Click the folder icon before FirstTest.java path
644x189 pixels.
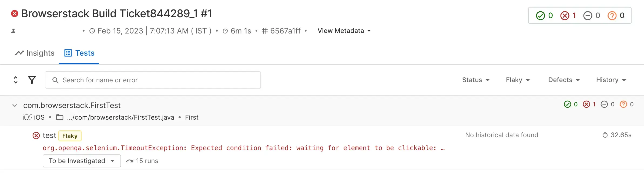[x=59, y=117]
